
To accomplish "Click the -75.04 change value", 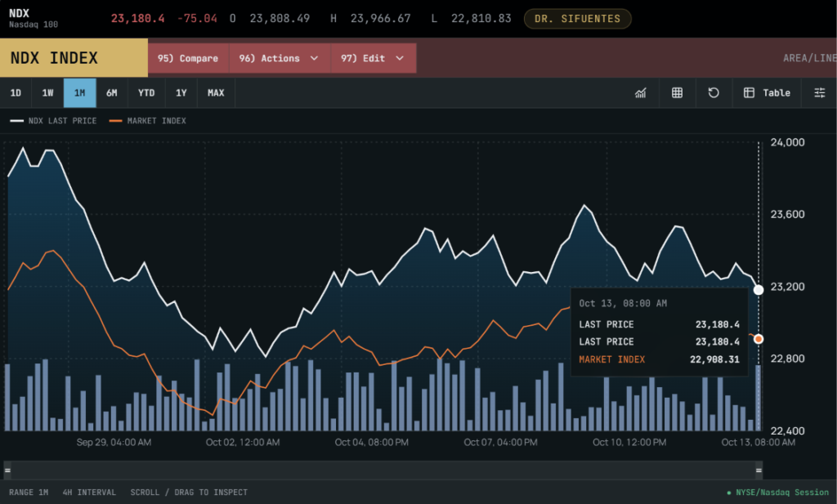I will pyautogui.click(x=197, y=19).
